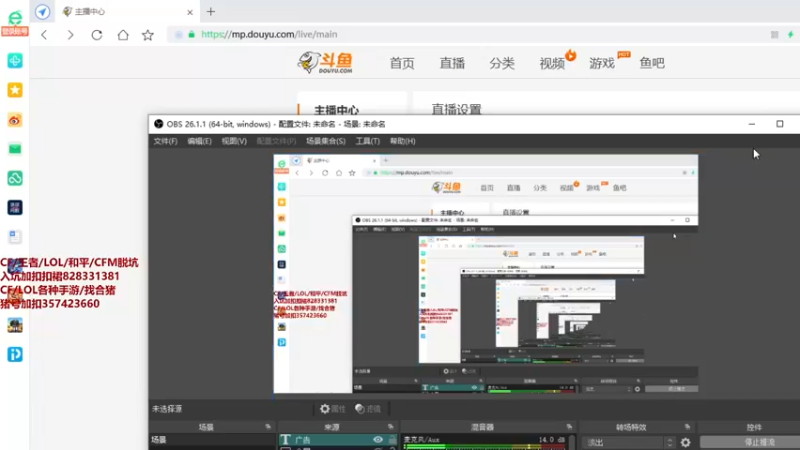Click the green lightning speed-mode icon
The height and width of the screenshot is (450, 800).
[x=791, y=35]
